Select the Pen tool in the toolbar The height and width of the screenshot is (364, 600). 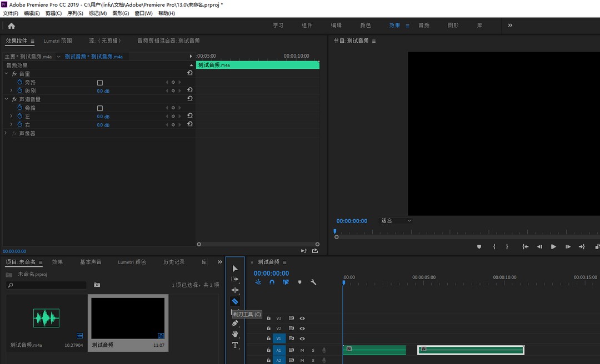(x=235, y=323)
